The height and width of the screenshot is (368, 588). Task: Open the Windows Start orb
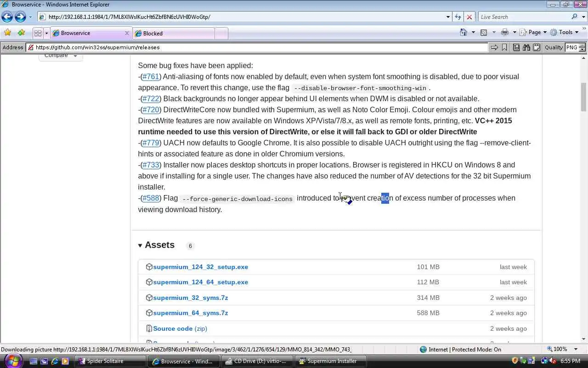tap(12, 361)
